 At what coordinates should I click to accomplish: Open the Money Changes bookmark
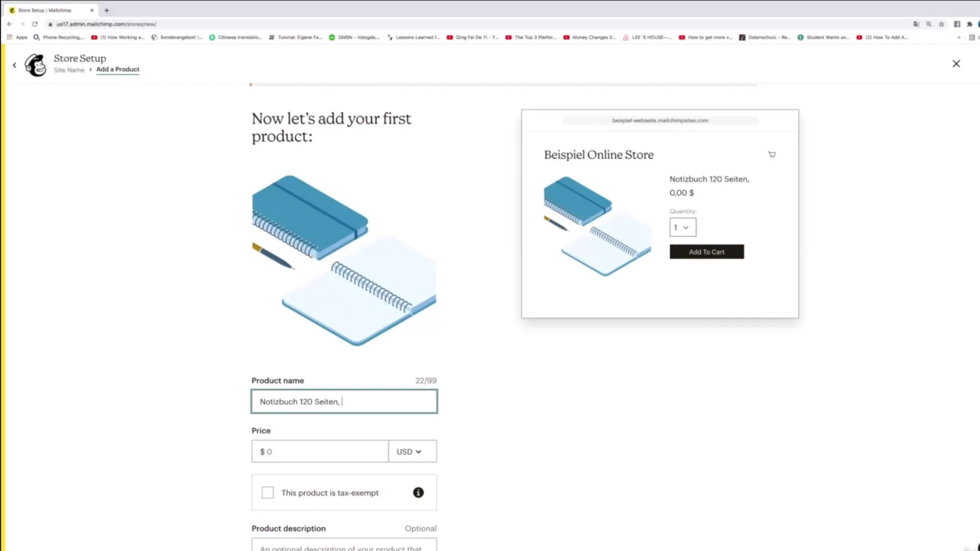point(590,37)
